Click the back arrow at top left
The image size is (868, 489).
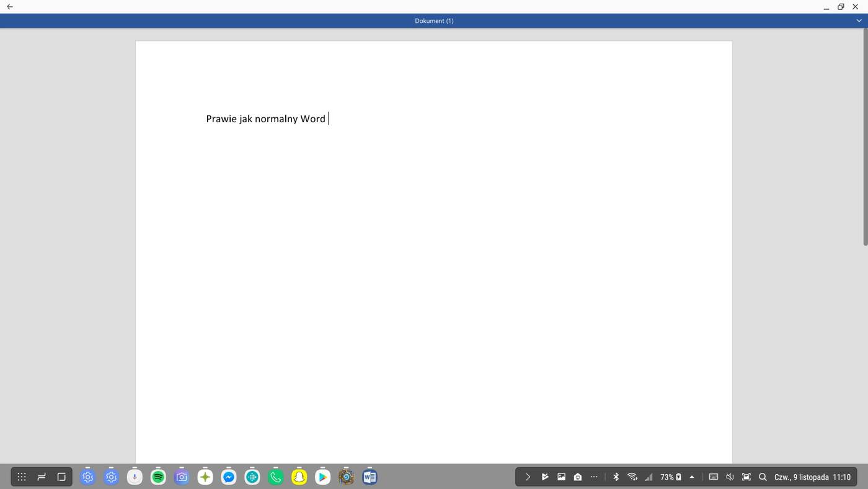[10, 7]
